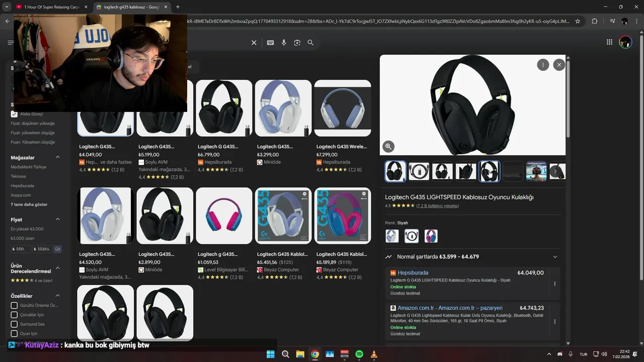Collapse the Ürün Derecelendirmesi section
Image resolution: width=644 pixels, height=362 pixels.
tap(57, 268)
